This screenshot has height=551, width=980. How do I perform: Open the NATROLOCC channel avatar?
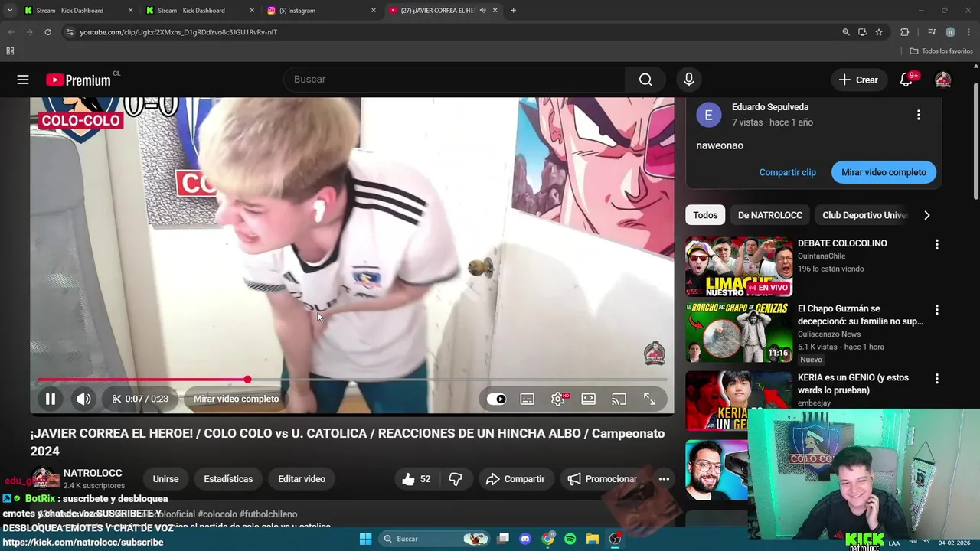[x=44, y=479]
